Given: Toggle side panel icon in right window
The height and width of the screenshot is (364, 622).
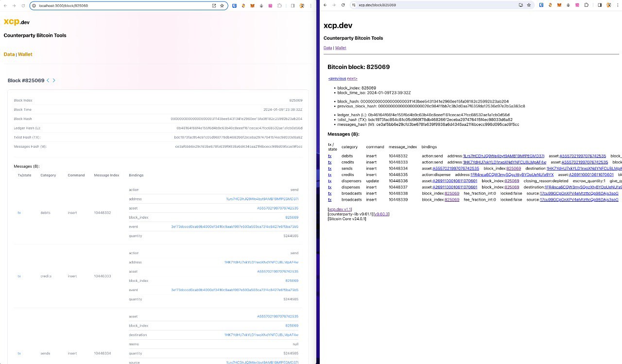Looking at the screenshot, I should coord(600,5).
